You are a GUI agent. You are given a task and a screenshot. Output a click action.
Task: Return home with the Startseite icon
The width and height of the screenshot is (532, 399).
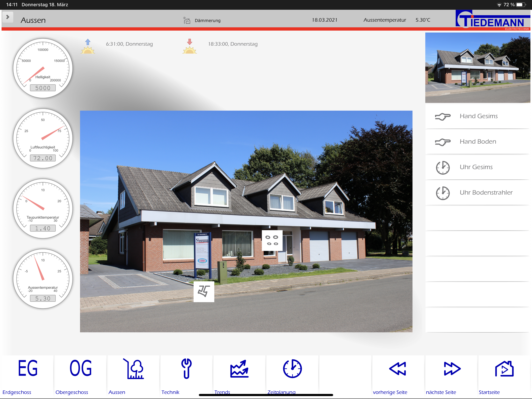[x=504, y=369]
